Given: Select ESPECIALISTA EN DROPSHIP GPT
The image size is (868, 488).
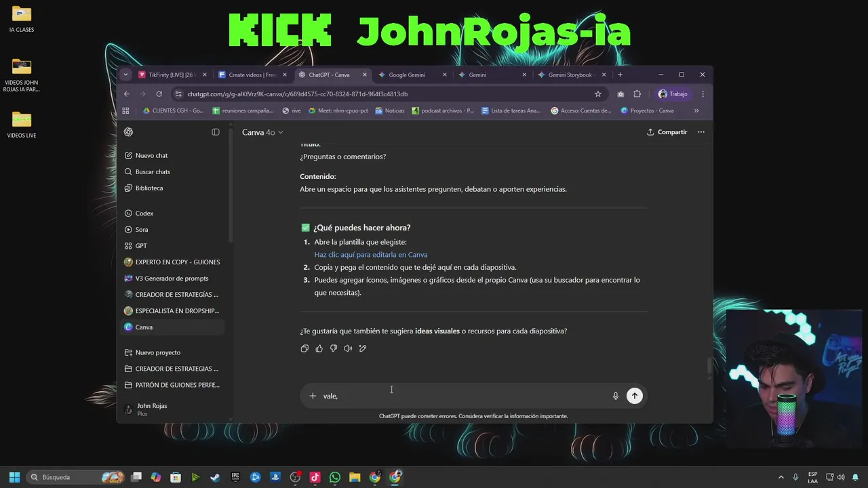Looking at the screenshot, I should [173, 311].
